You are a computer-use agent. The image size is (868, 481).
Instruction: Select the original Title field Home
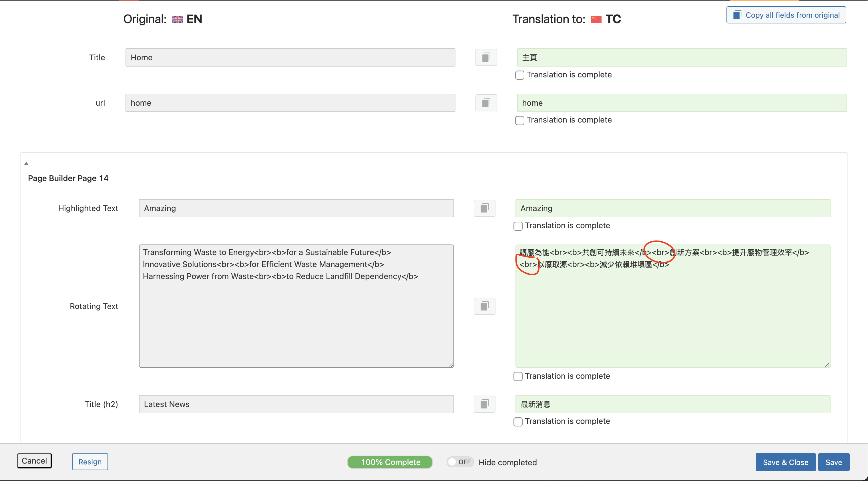[x=290, y=57]
